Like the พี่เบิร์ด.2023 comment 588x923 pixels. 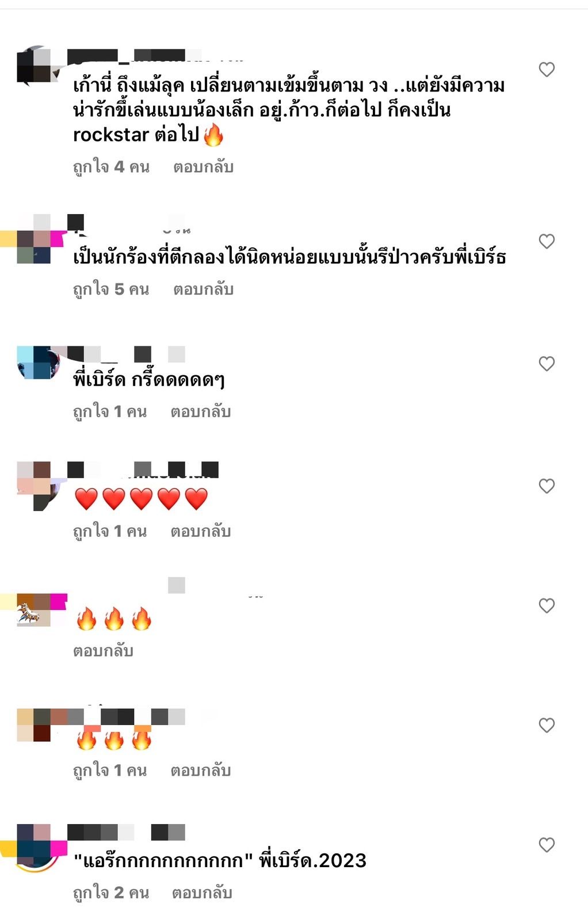click(546, 845)
